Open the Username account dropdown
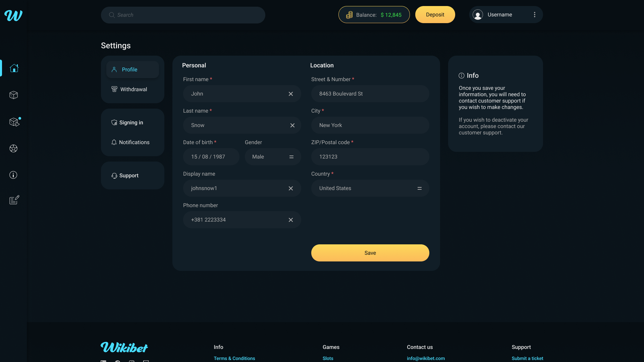644x362 pixels. (506, 15)
